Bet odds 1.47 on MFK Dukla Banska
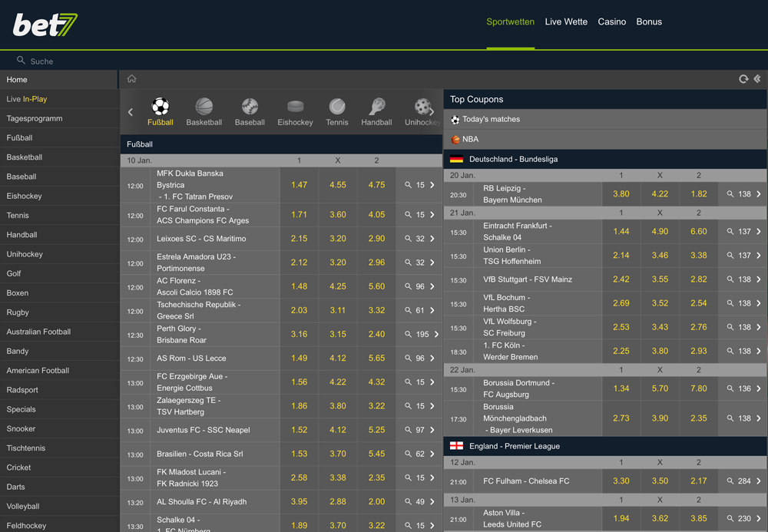 coord(300,185)
